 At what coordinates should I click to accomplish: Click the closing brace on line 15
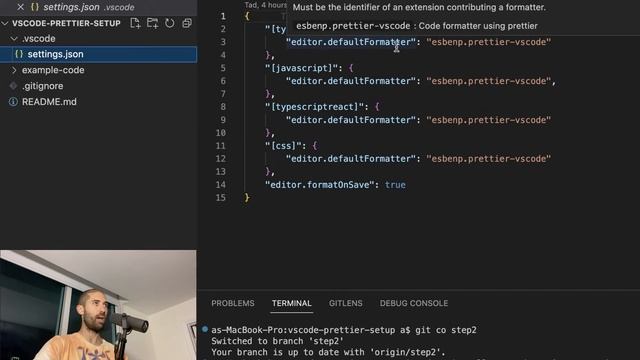(x=247, y=198)
